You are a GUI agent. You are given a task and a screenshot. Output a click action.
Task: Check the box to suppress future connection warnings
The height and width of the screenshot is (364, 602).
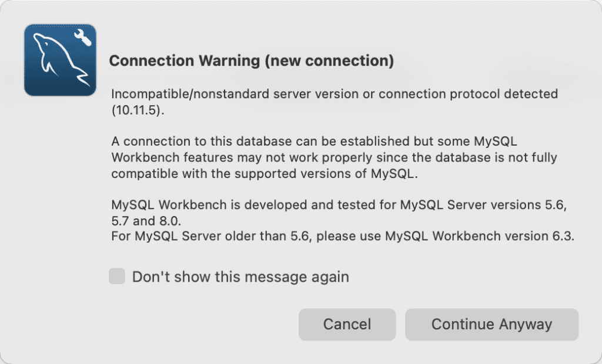click(116, 276)
